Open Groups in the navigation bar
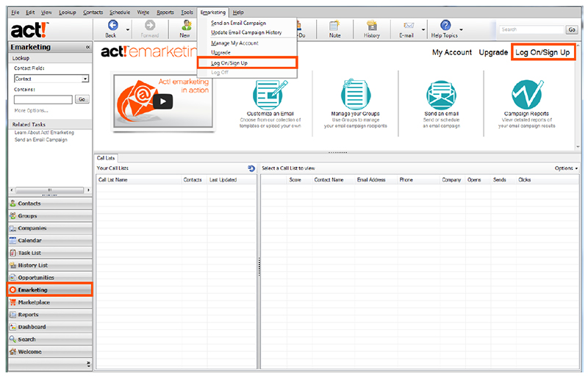Image resolution: width=588 pixels, height=377 pixels. pyautogui.click(x=50, y=216)
